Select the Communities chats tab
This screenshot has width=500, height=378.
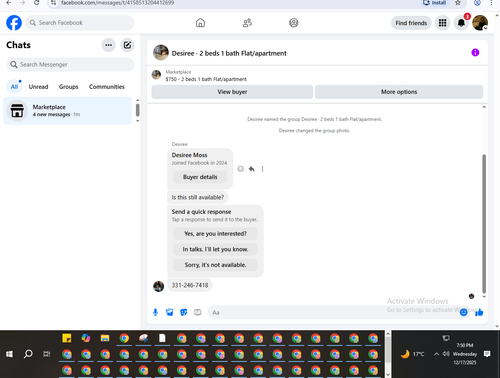pos(107,87)
